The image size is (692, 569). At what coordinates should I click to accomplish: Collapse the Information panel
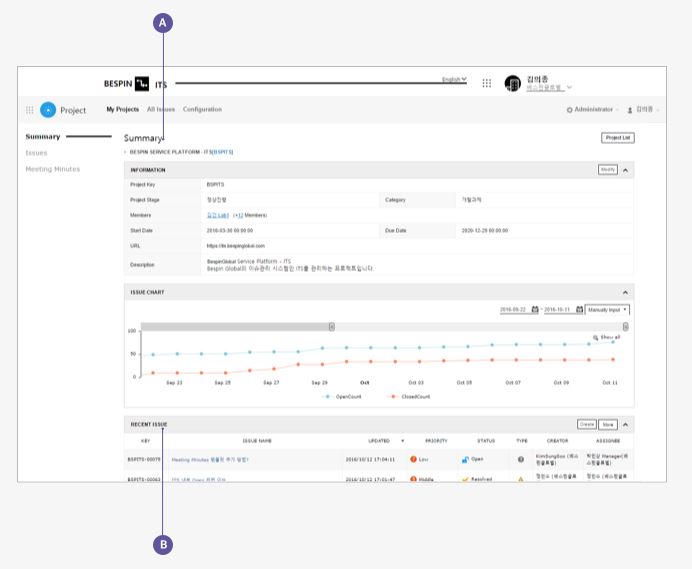click(625, 170)
